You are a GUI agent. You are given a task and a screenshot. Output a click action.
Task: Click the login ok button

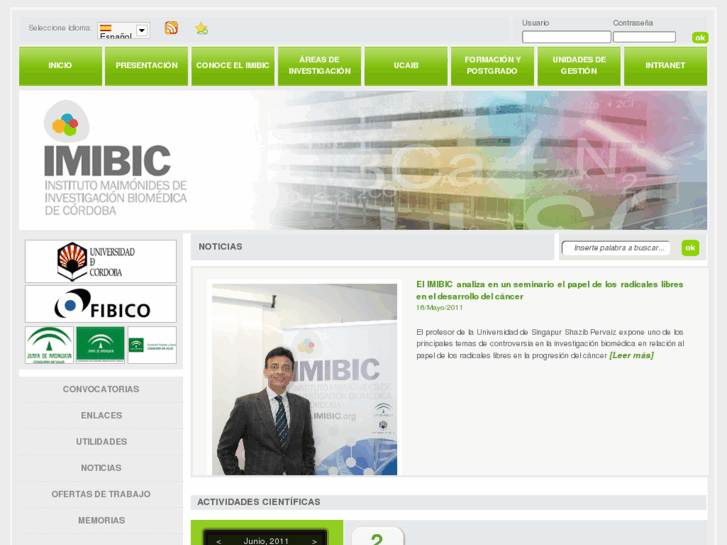(x=700, y=38)
